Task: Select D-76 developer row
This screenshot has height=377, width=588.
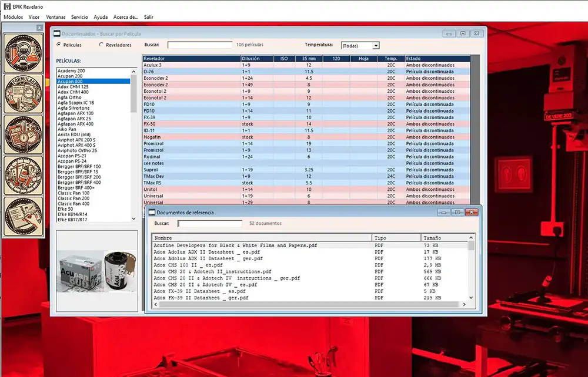Action: 306,72
